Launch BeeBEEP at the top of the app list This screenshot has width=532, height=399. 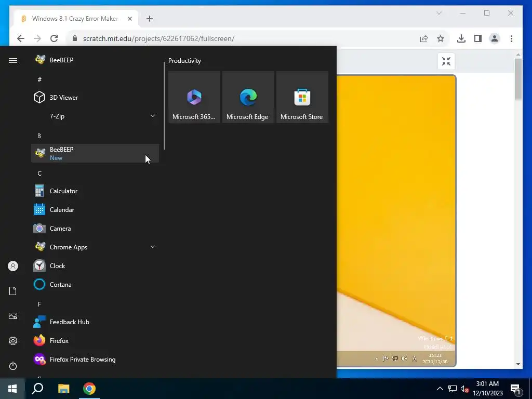click(x=95, y=60)
